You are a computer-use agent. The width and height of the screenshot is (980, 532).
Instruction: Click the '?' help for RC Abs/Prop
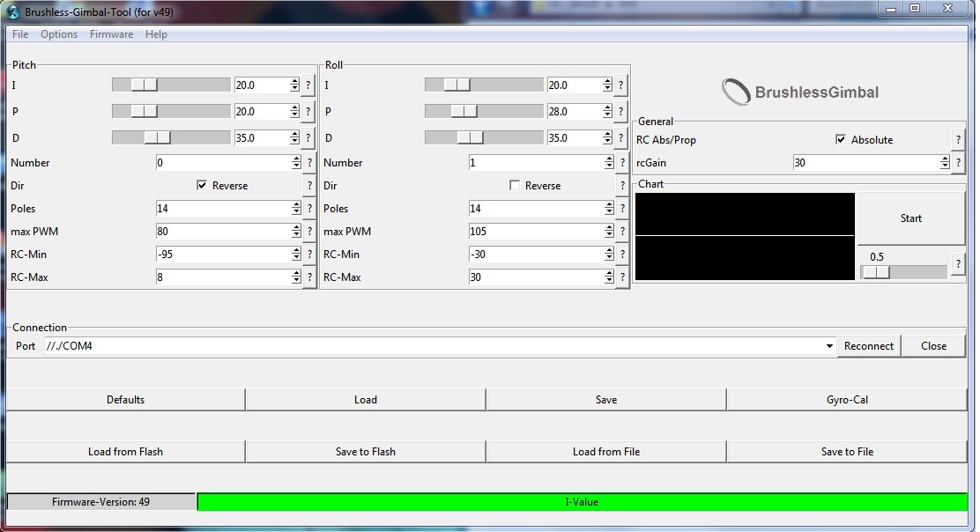[958, 140]
